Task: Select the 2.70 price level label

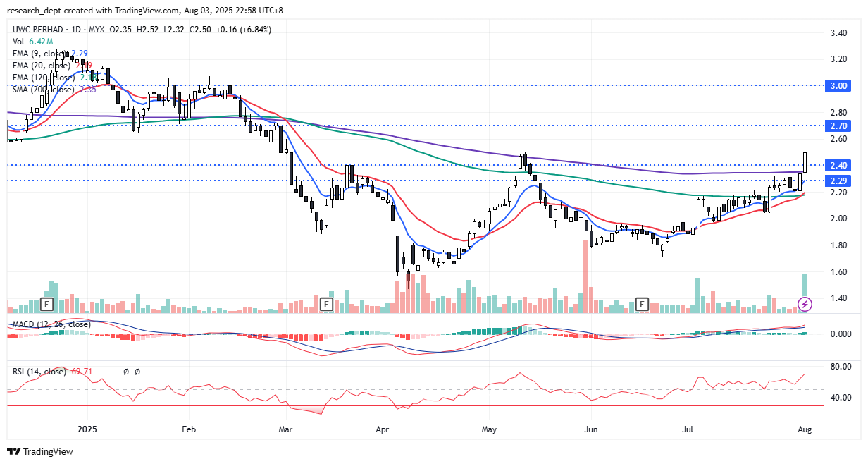Action: click(838, 126)
